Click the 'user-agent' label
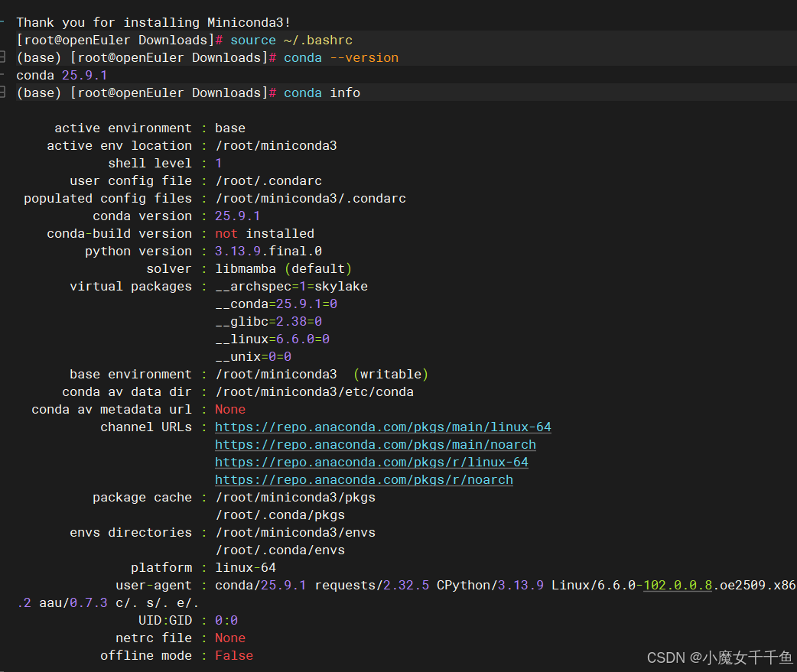The height and width of the screenshot is (672, 797). pos(154,585)
